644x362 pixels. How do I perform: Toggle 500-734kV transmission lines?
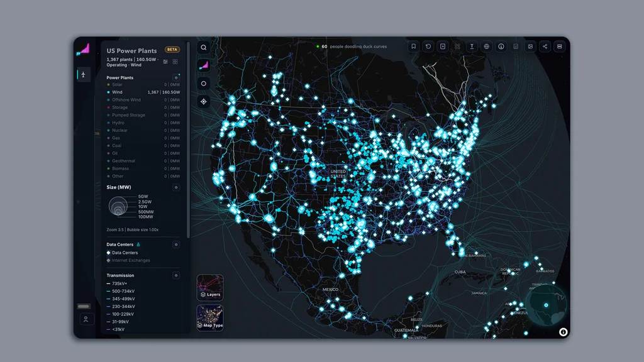(120, 292)
